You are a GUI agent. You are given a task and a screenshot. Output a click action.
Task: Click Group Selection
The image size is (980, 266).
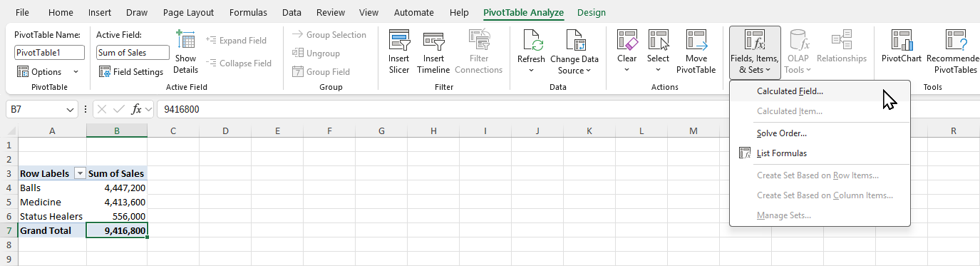329,35
